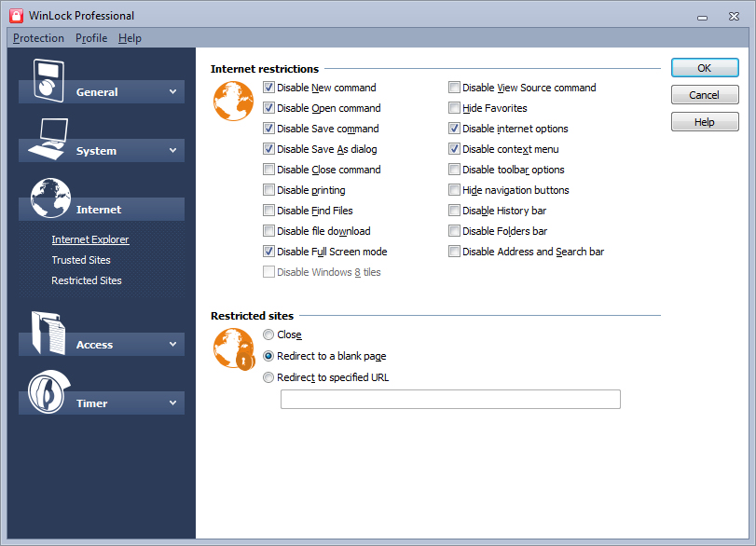Image resolution: width=756 pixels, height=546 pixels.
Task: Uncheck Disable Save As dialog
Action: click(268, 149)
